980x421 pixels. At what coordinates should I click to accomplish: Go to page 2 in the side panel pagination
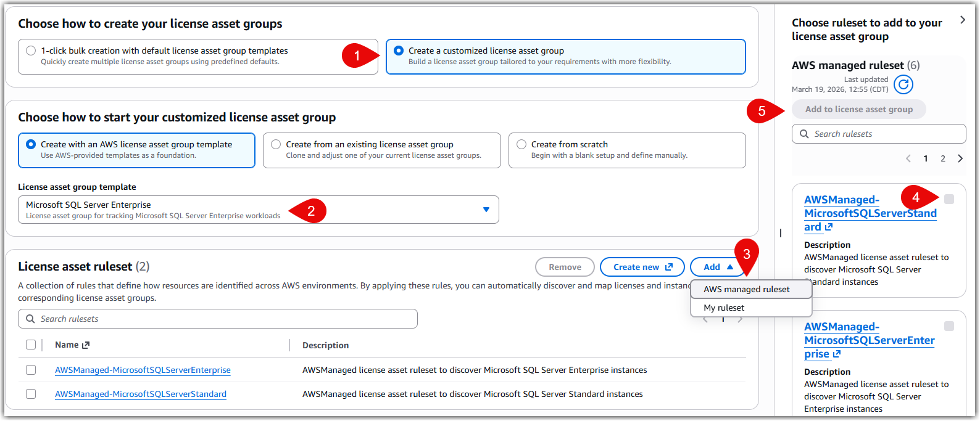pos(943,158)
